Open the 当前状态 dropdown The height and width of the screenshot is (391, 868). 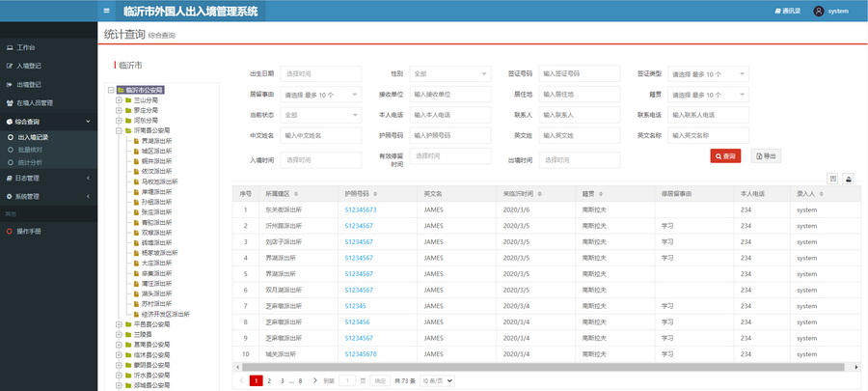(320, 115)
